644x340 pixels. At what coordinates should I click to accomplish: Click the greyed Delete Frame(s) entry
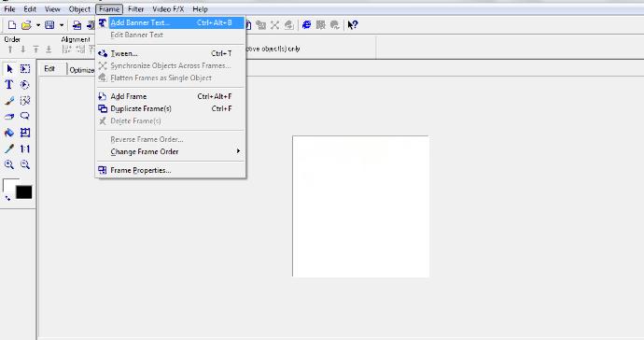point(171,120)
